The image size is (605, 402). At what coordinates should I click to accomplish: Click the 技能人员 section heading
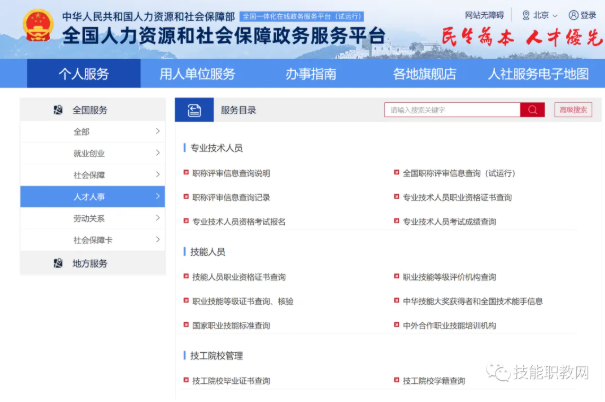pyautogui.click(x=208, y=252)
